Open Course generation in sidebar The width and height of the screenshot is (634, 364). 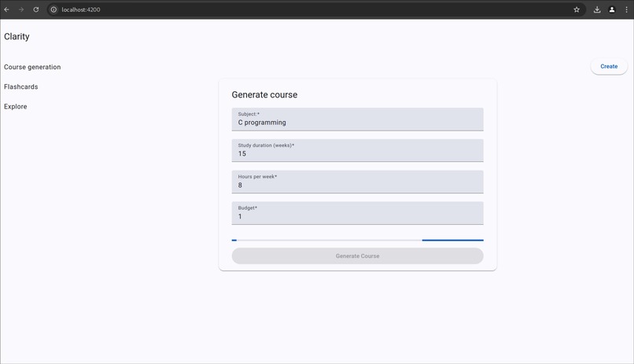pyautogui.click(x=32, y=67)
